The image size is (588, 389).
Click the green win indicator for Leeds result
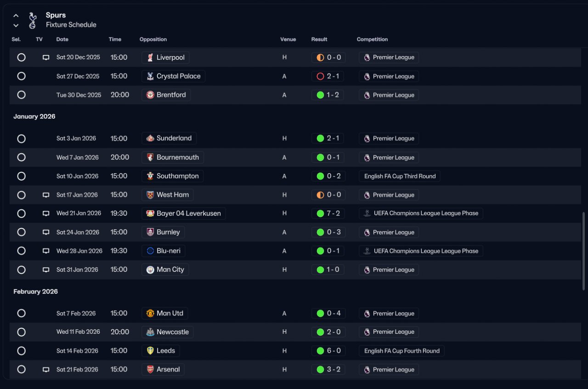321,351
